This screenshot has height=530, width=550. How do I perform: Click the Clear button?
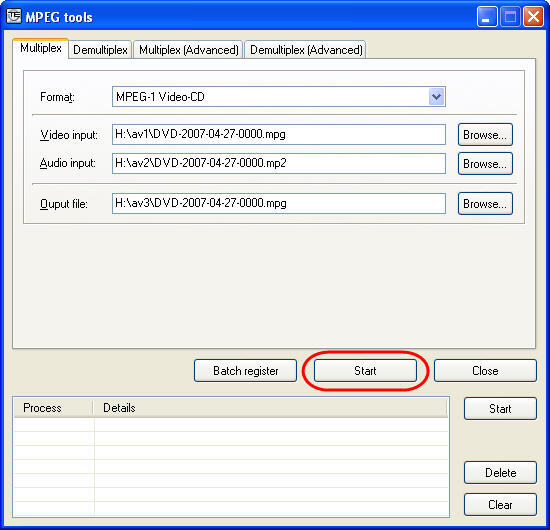click(x=500, y=504)
